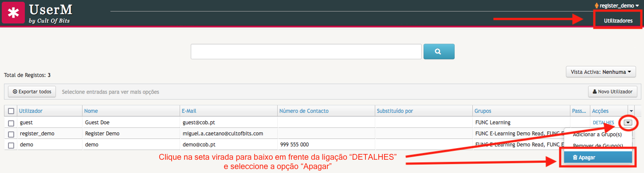The width and height of the screenshot is (644, 173).
Task: Open the DETALHES link for guest
Action: (x=604, y=123)
